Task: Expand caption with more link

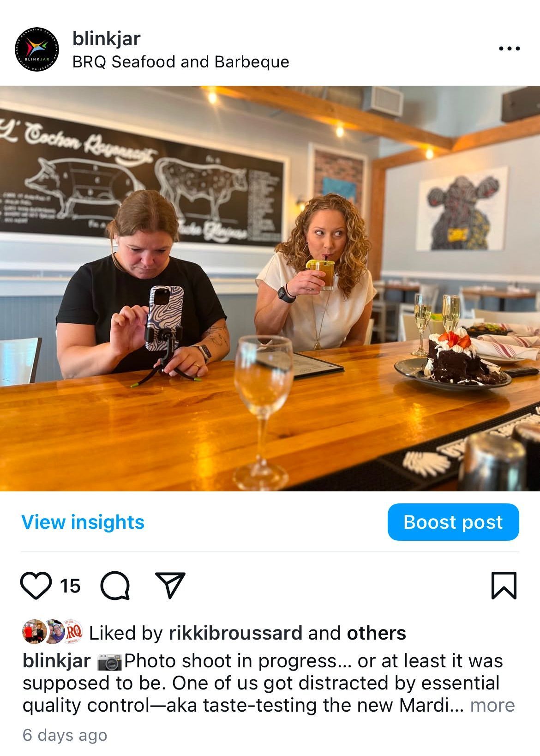Action: [x=492, y=705]
